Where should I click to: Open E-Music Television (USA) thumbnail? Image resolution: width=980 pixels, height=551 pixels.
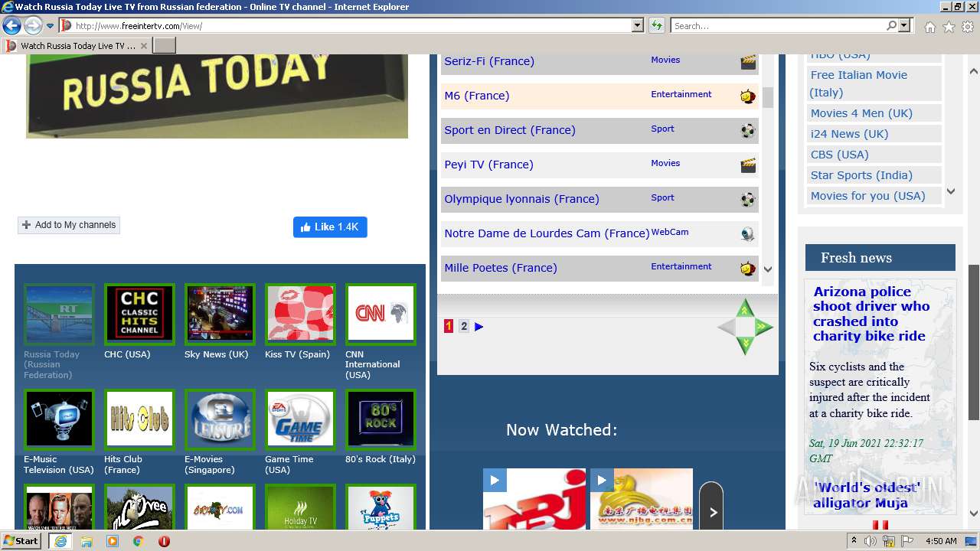59,419
